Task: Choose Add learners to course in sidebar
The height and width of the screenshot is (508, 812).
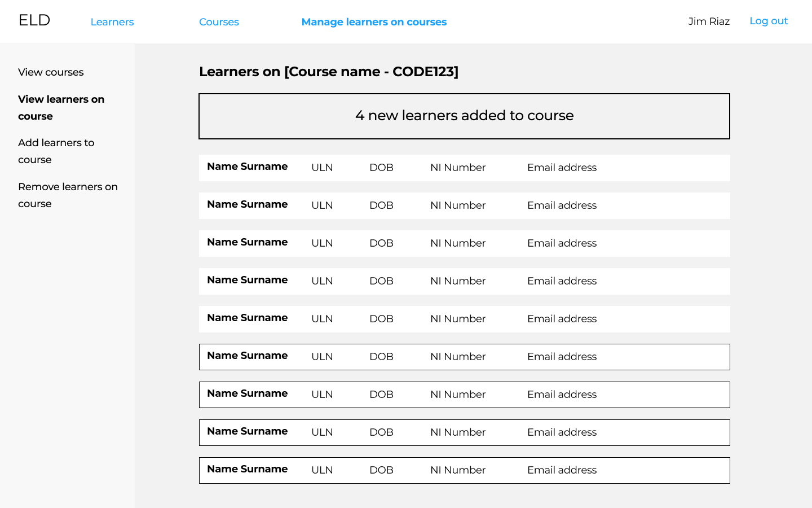Action: coord(56,151)
